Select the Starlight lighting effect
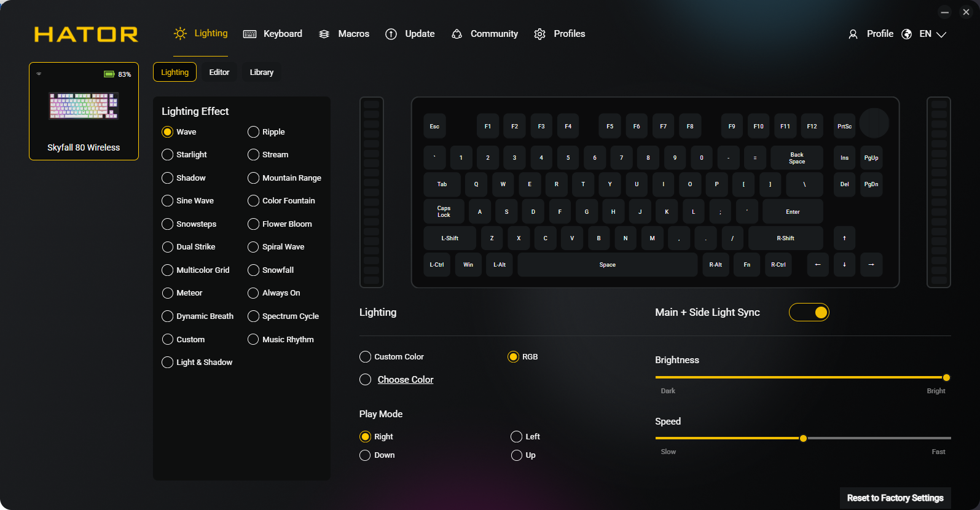 tap(184, 155)
